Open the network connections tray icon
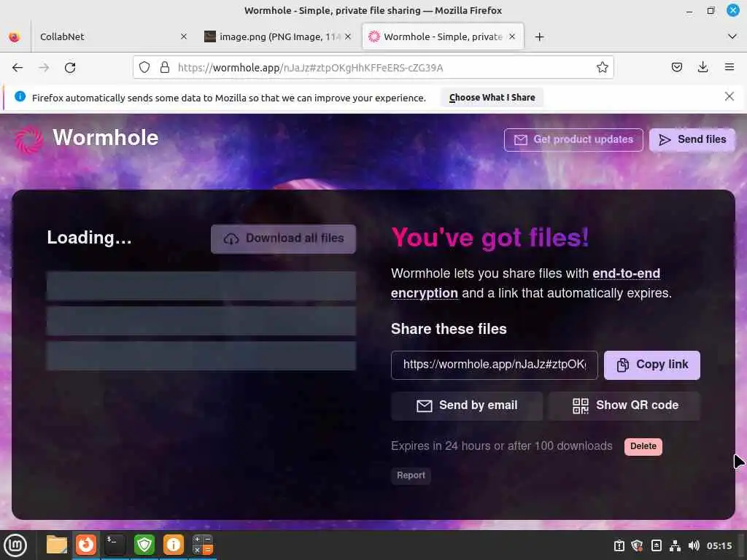Image resolution: width=747 pixels, height=560 pixels. pyautogui.click(x=675, y=545)
